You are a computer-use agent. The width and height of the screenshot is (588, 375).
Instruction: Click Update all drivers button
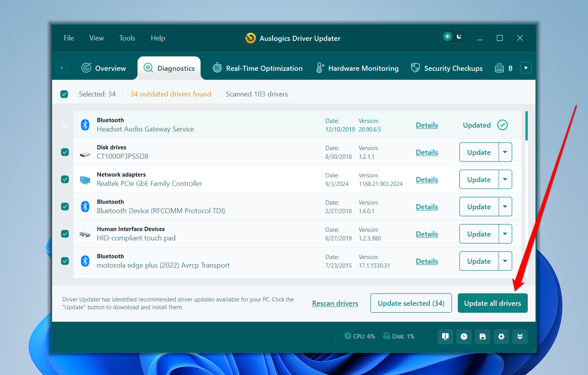click(x=492, y=303)
